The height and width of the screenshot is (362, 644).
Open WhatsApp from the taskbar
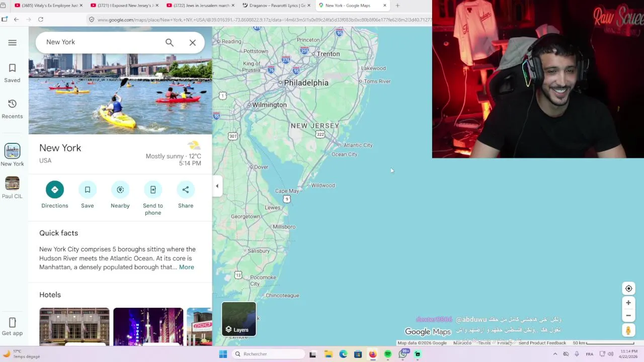[403, 354]
